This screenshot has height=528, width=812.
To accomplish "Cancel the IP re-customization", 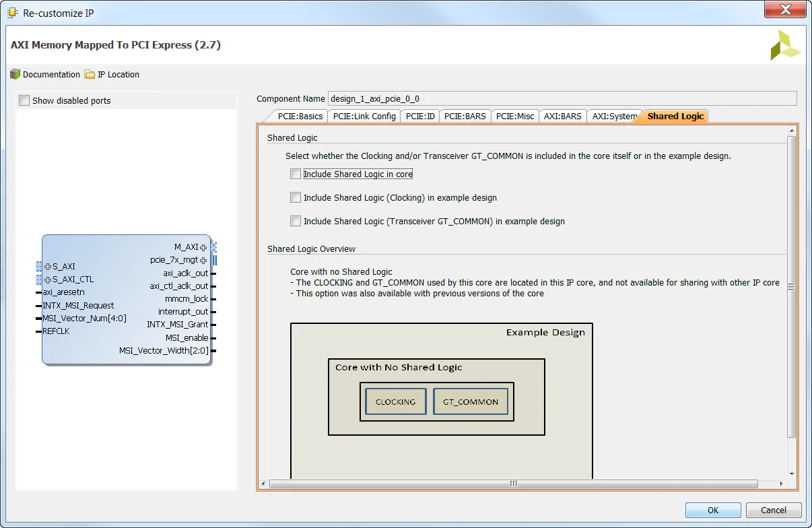I will (x=773, y=510).
